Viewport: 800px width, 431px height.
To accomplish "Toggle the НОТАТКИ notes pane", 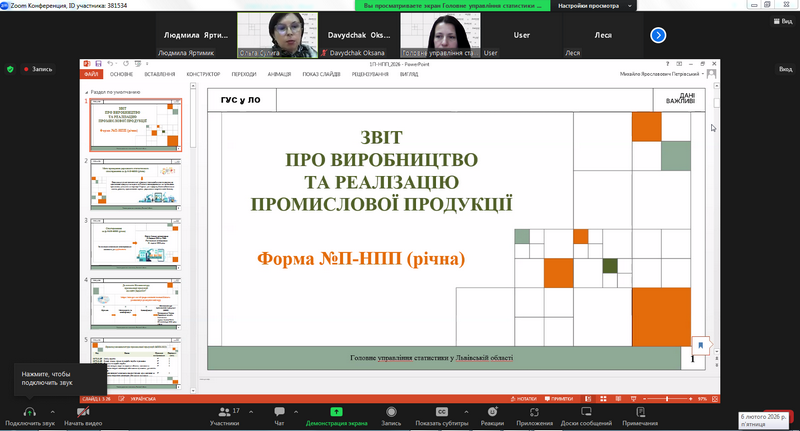I will 524,399.
